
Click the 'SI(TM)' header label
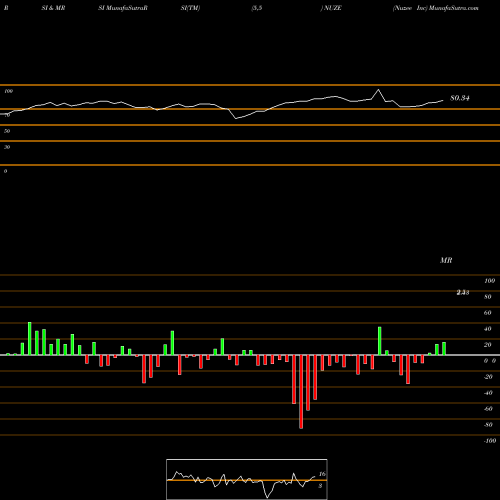click(x=190, y=8)
